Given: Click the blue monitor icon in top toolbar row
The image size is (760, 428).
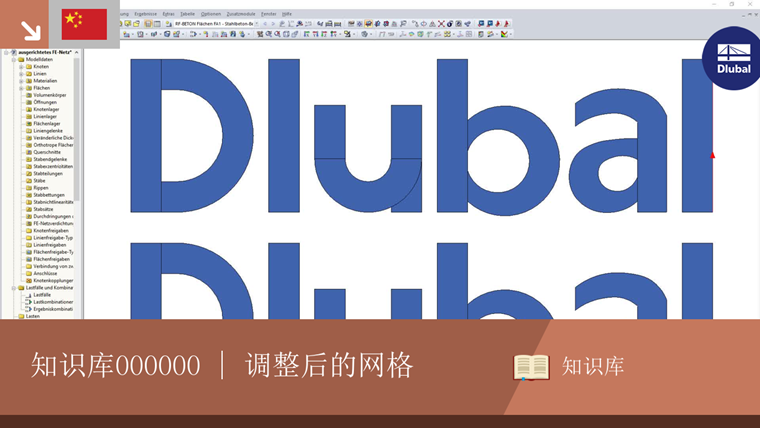Looking at the screenshot, I should 481,23.
